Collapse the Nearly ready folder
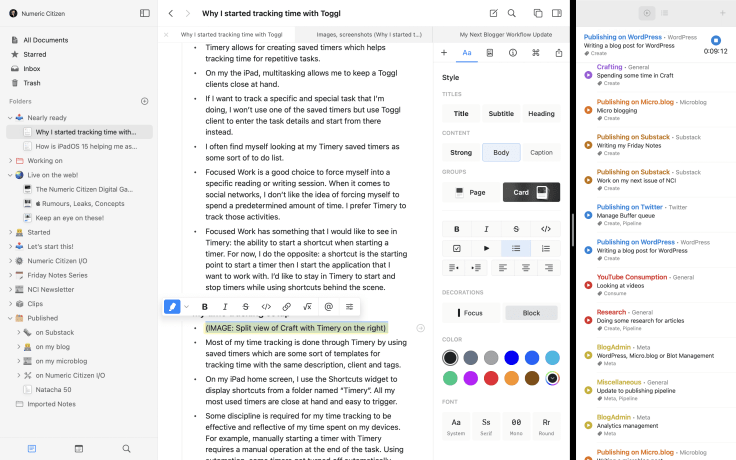 (10, 118)
